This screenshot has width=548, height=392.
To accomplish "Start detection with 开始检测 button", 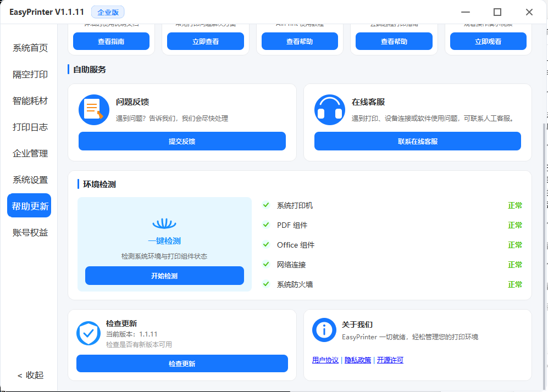I will click(164, 276).
